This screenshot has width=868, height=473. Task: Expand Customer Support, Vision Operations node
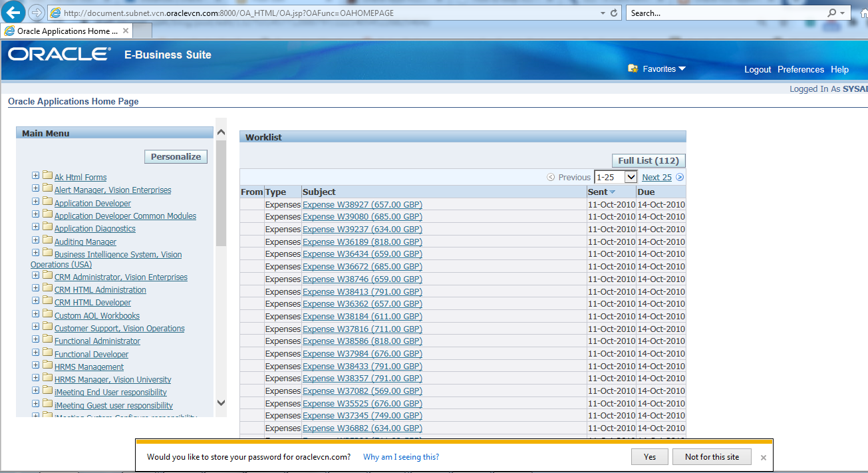(36, 327)
